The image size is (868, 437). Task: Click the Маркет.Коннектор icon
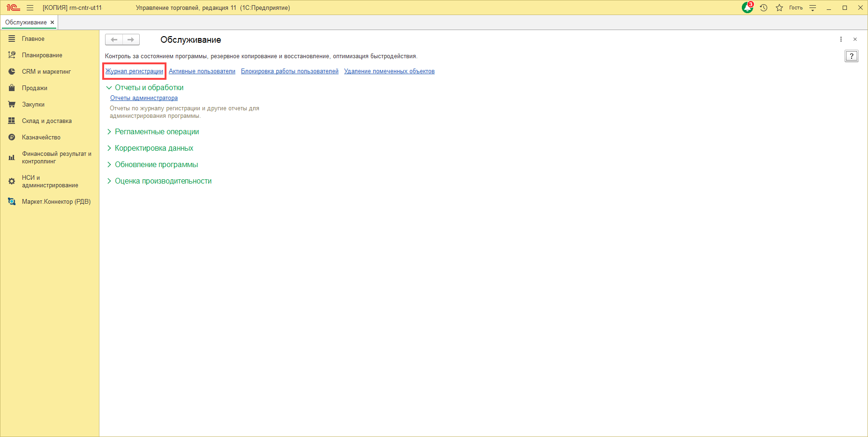click(12, 201)
